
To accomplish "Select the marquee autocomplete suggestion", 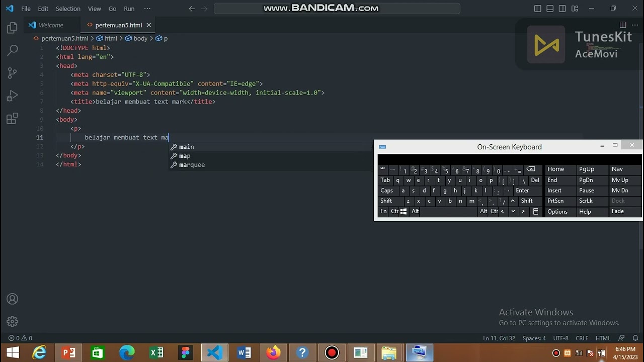I will [270, 165].
